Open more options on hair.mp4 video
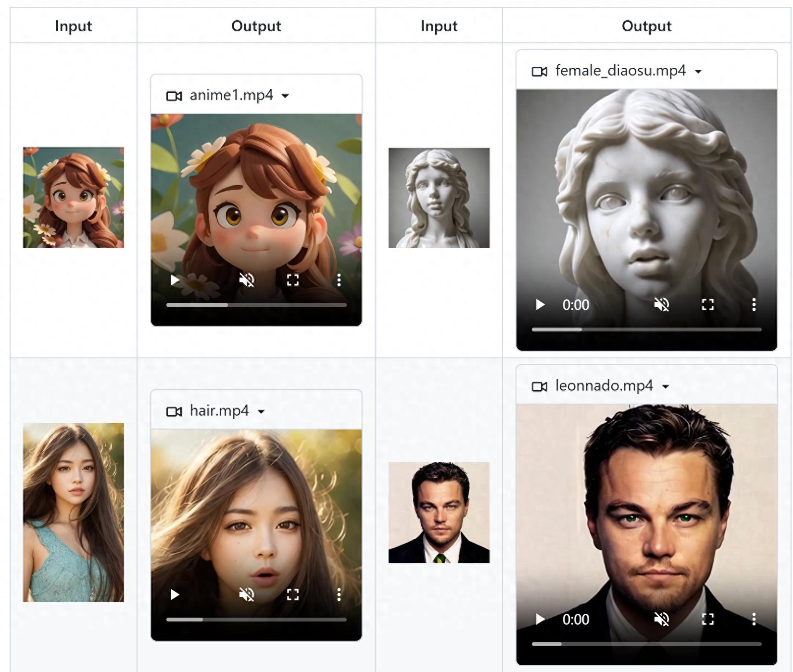Viewport: 793px width, 672px height. [x=339, y=595]
